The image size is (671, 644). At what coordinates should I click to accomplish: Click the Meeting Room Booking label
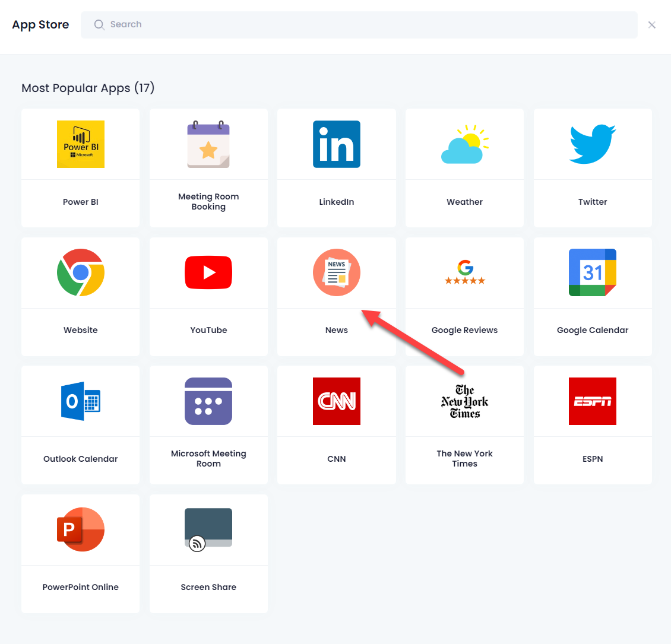click(x=208, y=202)
